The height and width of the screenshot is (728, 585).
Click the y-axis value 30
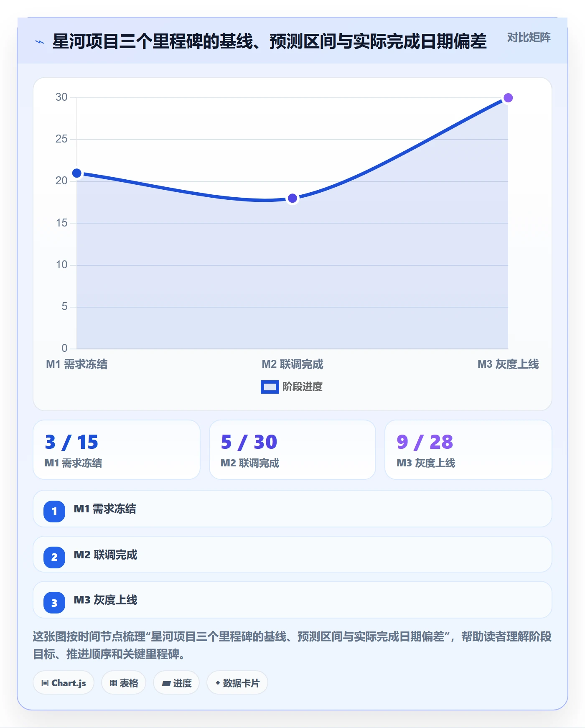point(61,97)
